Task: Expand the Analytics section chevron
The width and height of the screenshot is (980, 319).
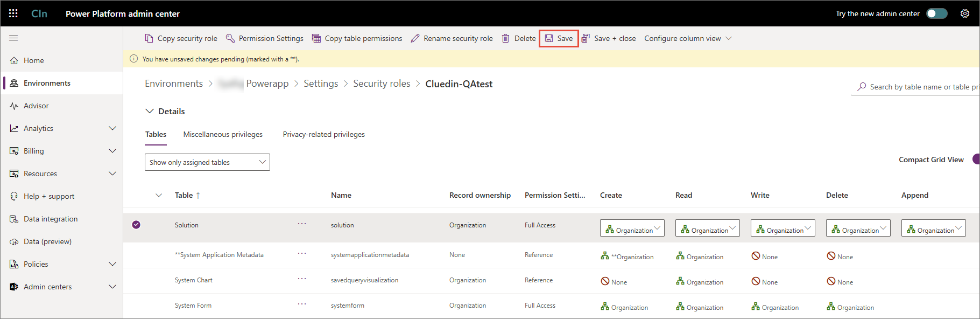Action: click(112, 128)
